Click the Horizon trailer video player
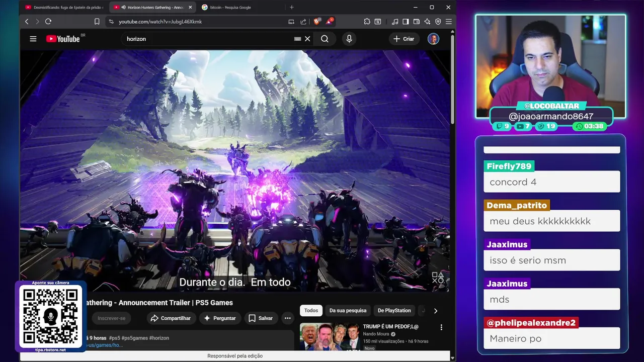The width and height of the screenshot is (644, 362). click(x=235, y=171)
